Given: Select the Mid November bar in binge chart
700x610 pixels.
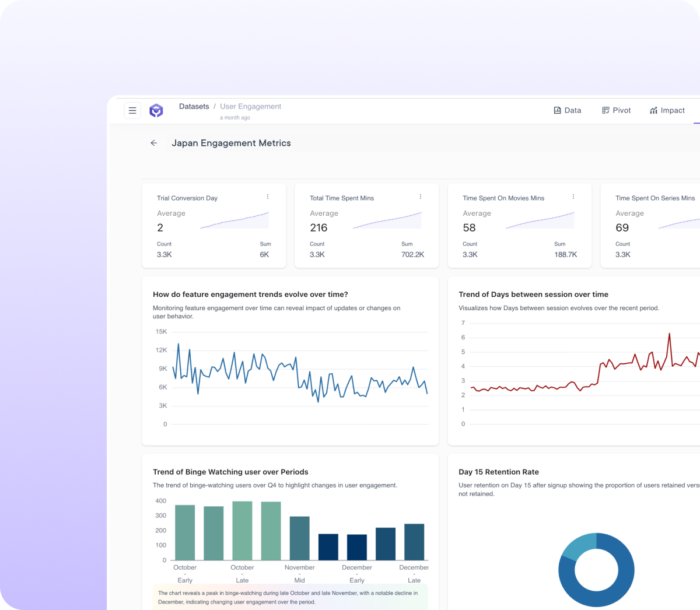Looking at the screenshot, I should pos(299,538).
